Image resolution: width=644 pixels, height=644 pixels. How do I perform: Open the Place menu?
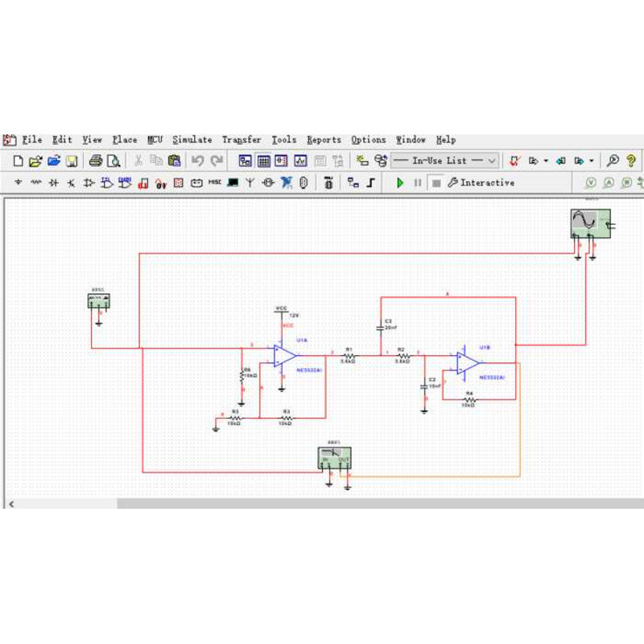tap(125, 140)
